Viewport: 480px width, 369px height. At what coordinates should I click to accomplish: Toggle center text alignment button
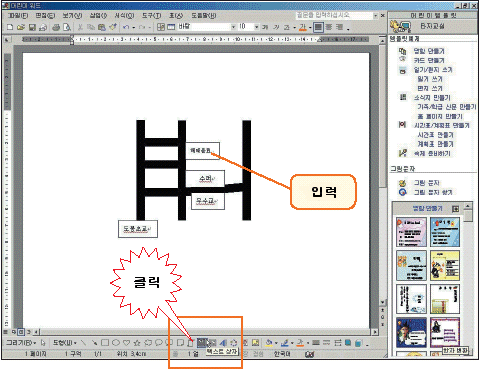329,27
